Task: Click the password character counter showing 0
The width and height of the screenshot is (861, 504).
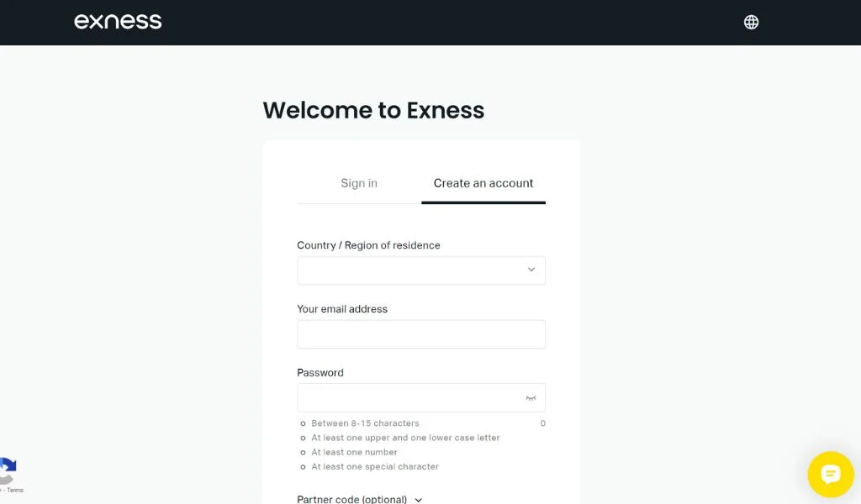Action: coord(542,423)
